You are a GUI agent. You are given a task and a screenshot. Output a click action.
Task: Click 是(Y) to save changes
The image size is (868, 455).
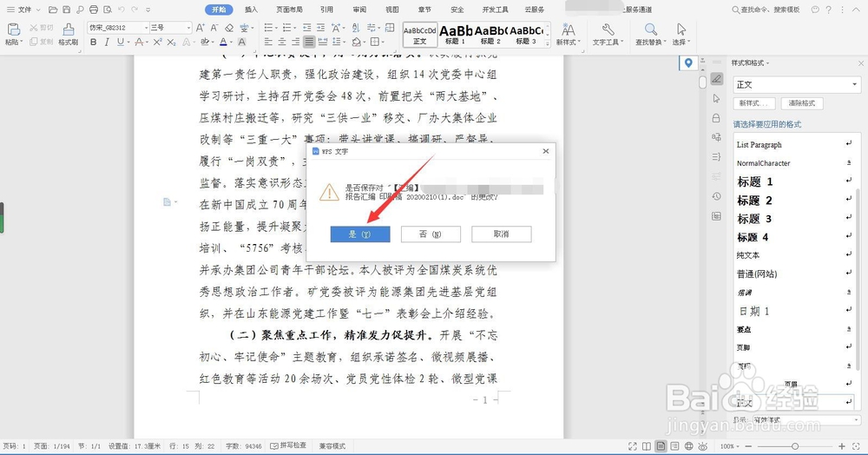tap(360, 234)
